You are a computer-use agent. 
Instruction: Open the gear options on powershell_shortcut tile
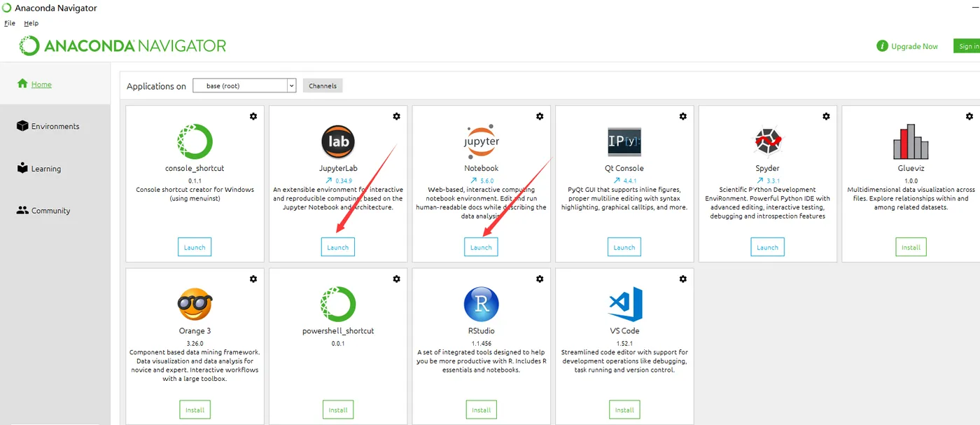[396, 279]
